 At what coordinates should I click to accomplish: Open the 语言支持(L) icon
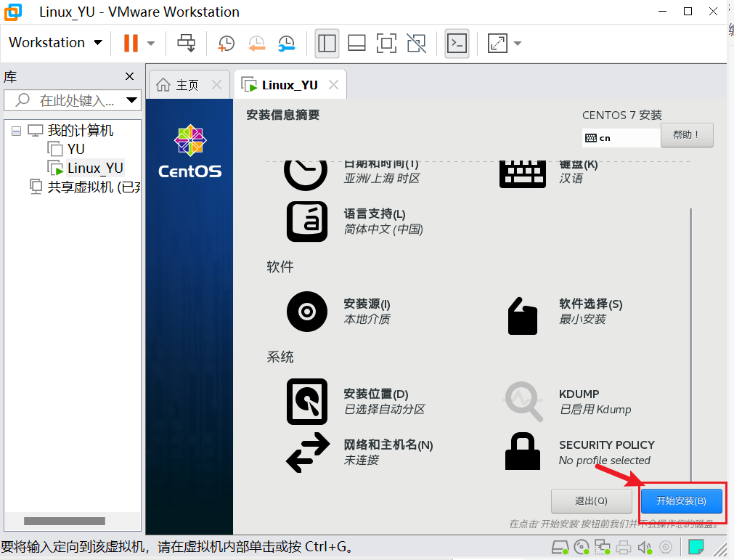[x=306, y=222]
